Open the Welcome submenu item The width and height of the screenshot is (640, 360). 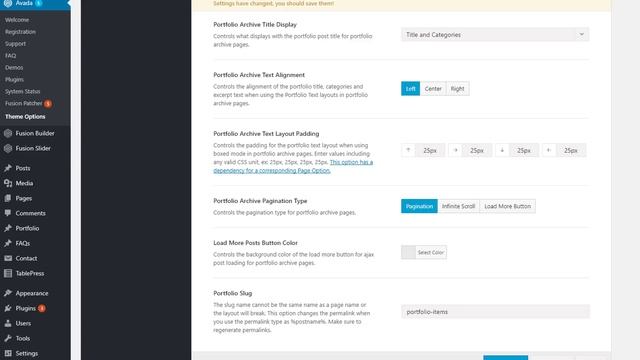pyautogui.click(x=17, y=20)
